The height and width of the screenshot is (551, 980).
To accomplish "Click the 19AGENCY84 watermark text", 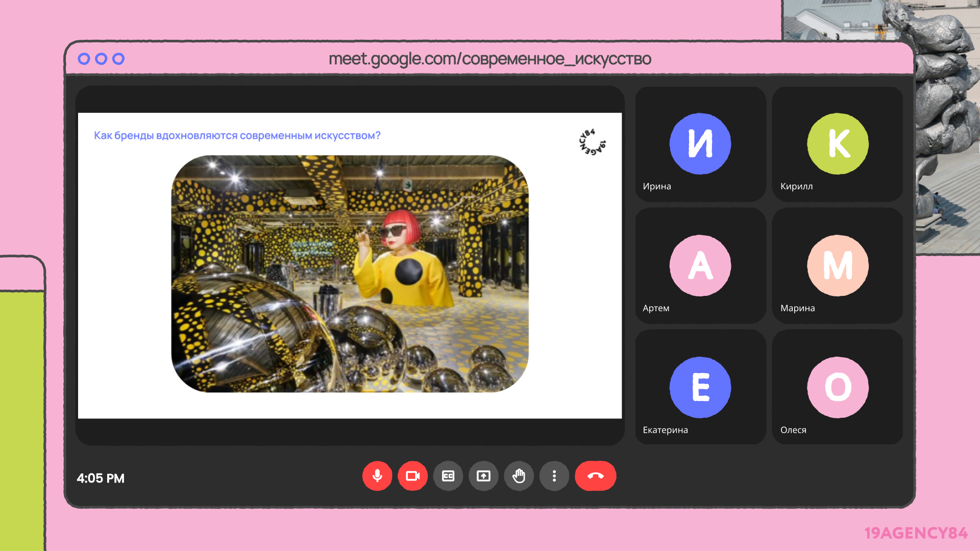I will tap(916, 533).
